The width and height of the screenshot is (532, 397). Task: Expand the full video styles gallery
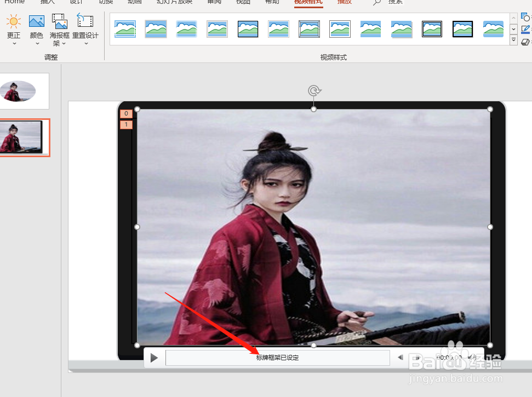pyautogui.click(x=514, y=40)
